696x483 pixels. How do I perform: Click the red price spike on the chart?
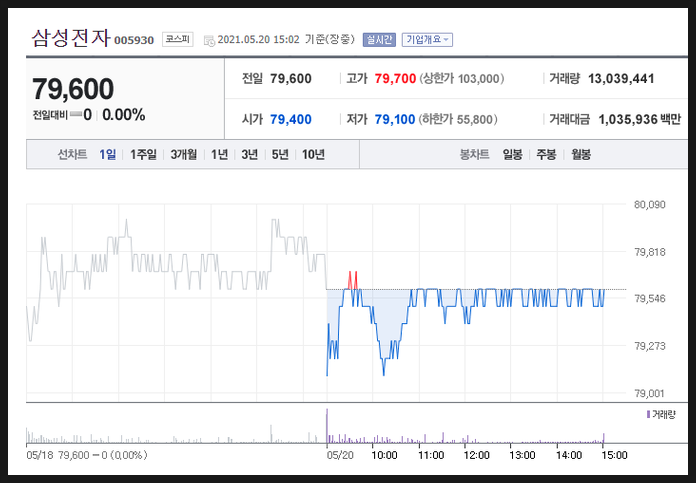tap(352, 280)
